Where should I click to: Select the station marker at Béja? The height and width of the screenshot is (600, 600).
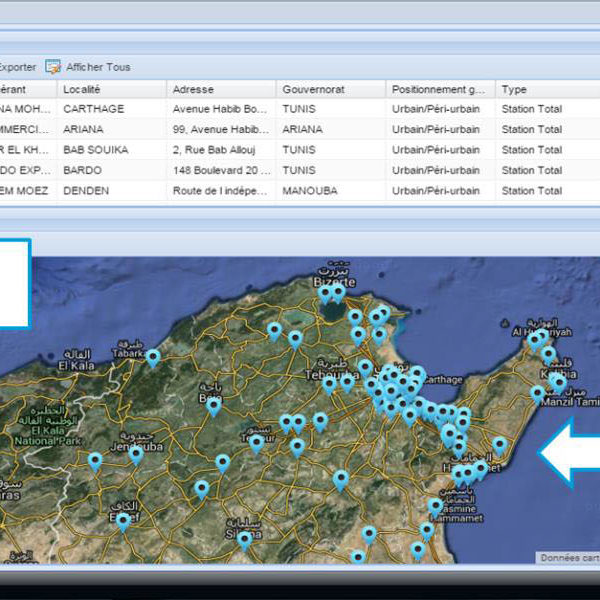coord(213,405)
